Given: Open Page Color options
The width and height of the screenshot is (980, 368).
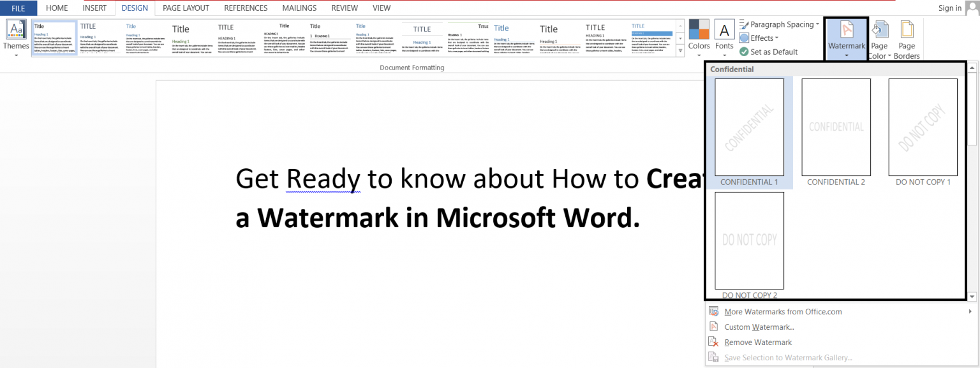Looking at the screenshot, I should [880, 36].
